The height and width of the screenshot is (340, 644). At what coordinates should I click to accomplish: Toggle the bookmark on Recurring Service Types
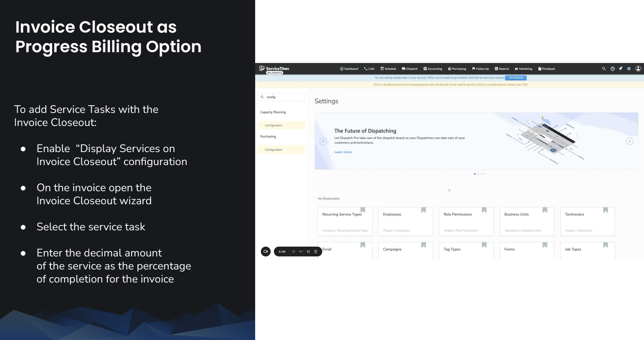pos(363,210)
